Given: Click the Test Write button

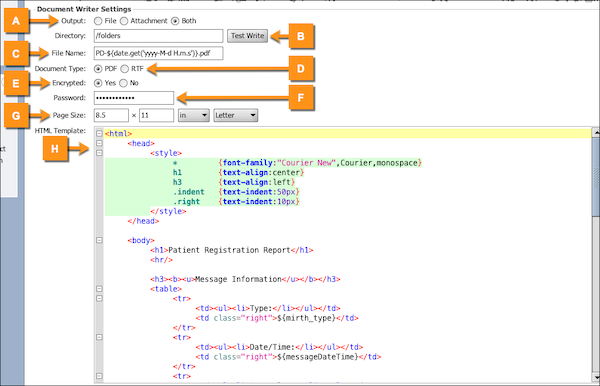Looking at the screenshot, I should (x=248, y=36).
